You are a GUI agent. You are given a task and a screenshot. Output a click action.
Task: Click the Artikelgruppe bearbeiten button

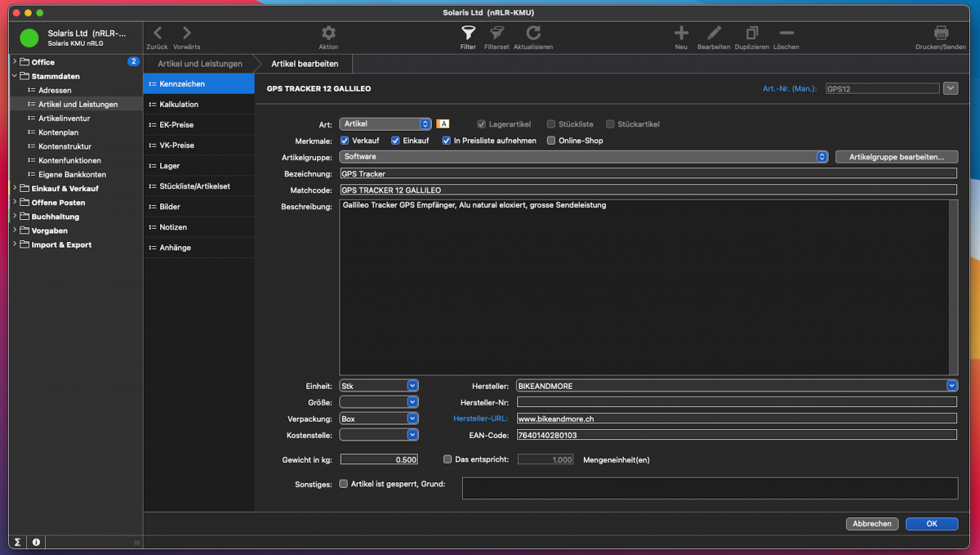(896, 157)
